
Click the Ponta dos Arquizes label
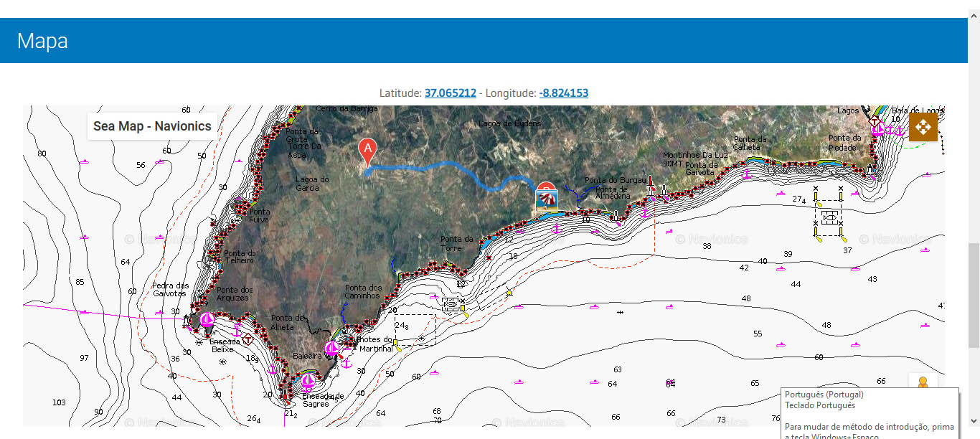pos(235,294)
